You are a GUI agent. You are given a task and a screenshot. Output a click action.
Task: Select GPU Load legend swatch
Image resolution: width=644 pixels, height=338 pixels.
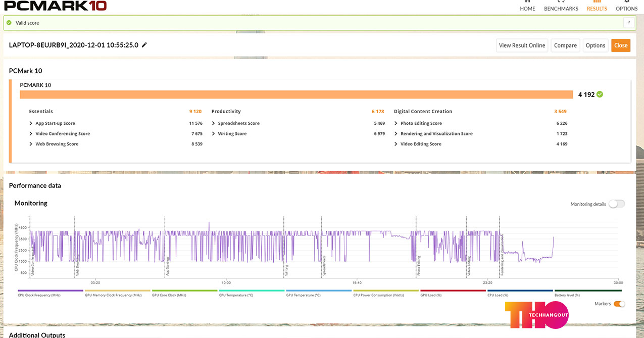[453, 291]
